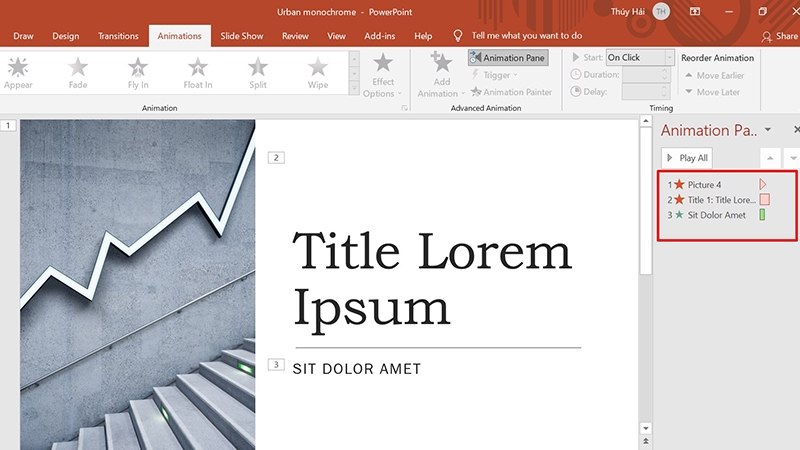The width and height of the screenshot is (800, 450).
Task: Open the Add Animation gallery
Action: coord(441,75)
